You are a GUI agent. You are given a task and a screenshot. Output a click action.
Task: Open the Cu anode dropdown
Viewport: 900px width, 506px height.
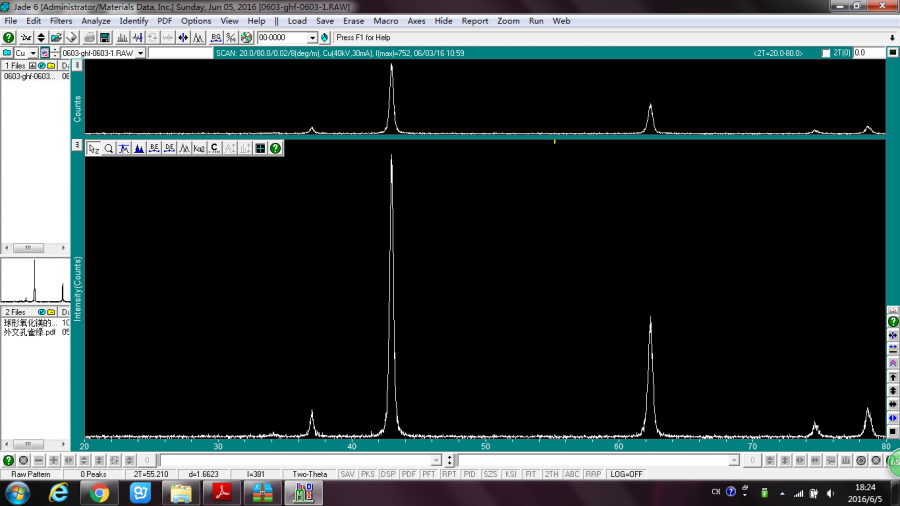[33, 53]
